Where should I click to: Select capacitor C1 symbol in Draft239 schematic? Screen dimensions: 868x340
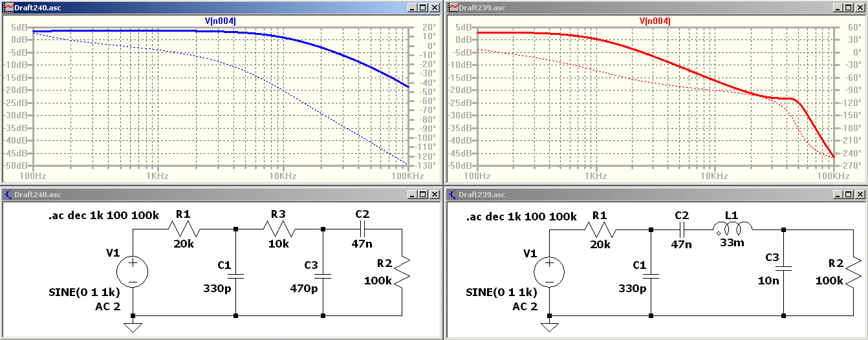651,275
